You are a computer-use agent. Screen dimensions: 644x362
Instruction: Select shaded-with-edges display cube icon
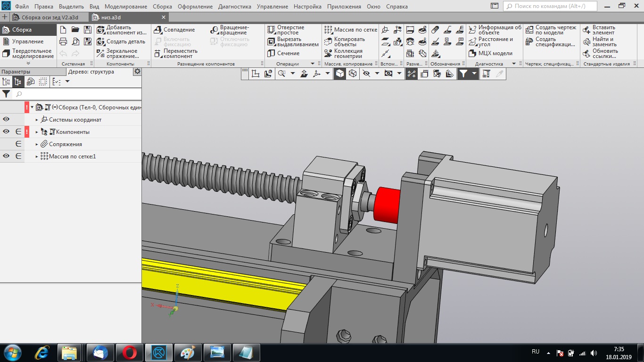pos(340,73)
